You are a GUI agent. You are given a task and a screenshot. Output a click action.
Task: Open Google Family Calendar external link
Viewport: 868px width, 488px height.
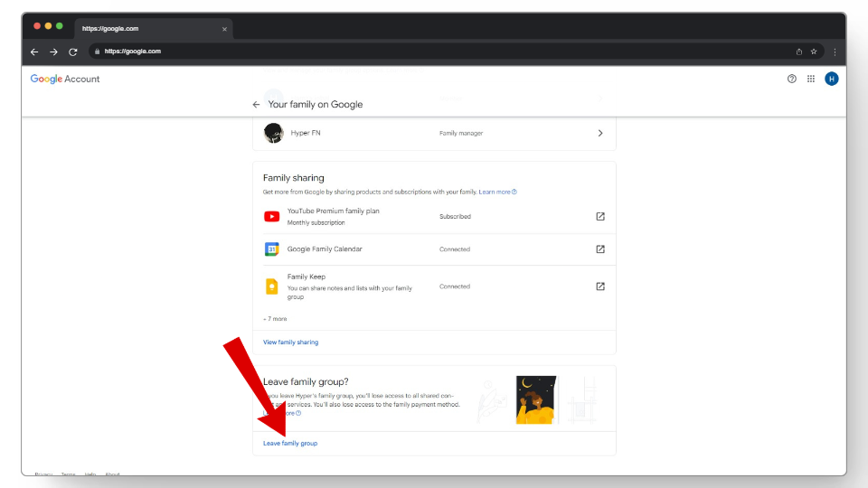(600, 249)
